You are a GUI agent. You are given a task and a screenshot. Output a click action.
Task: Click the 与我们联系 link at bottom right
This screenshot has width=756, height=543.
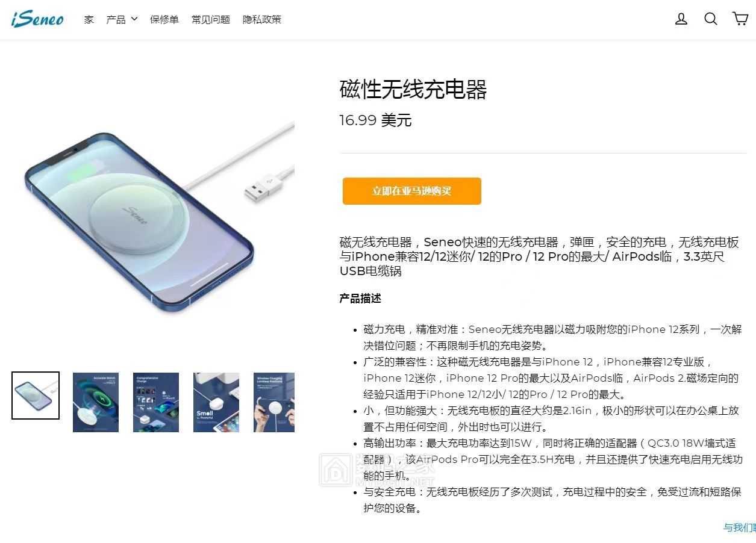pos(740,528)
